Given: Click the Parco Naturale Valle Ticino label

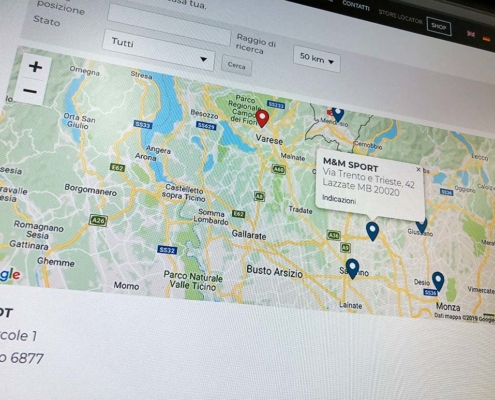Looking at the screenshot, I should [193, 280].
